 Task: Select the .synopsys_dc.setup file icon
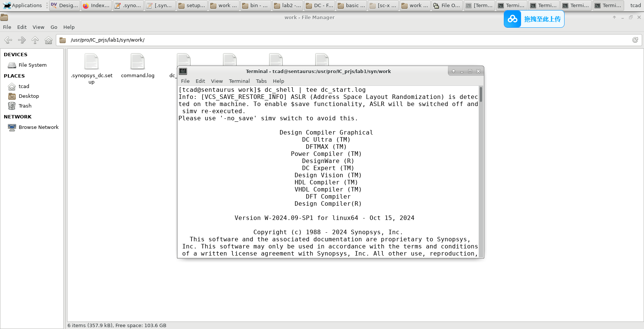91,61
